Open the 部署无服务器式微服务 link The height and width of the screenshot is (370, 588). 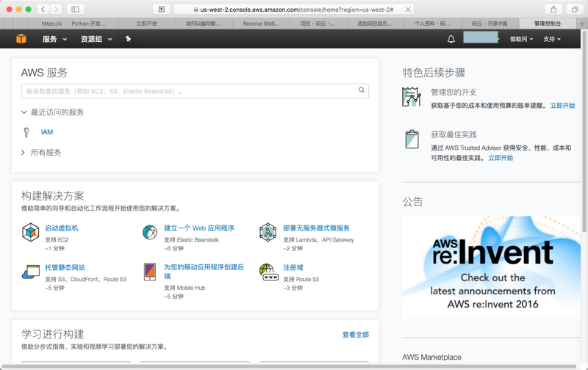[x=317, y=228]
